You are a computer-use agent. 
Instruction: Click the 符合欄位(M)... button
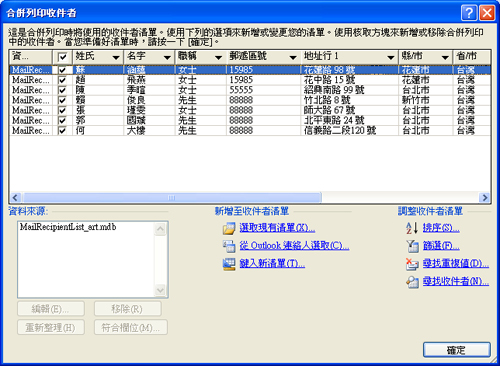tap(131, 327)
